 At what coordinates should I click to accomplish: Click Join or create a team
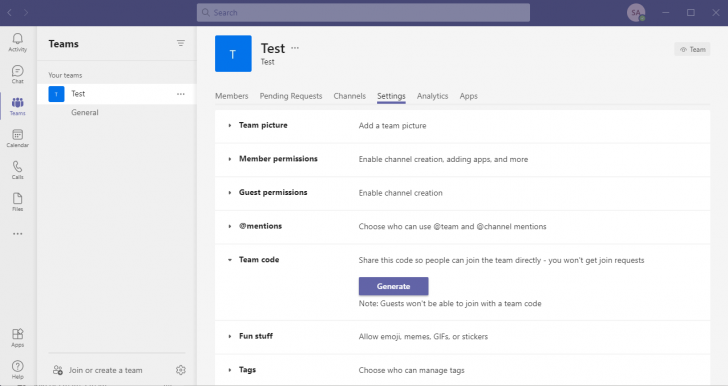(105, 370)
